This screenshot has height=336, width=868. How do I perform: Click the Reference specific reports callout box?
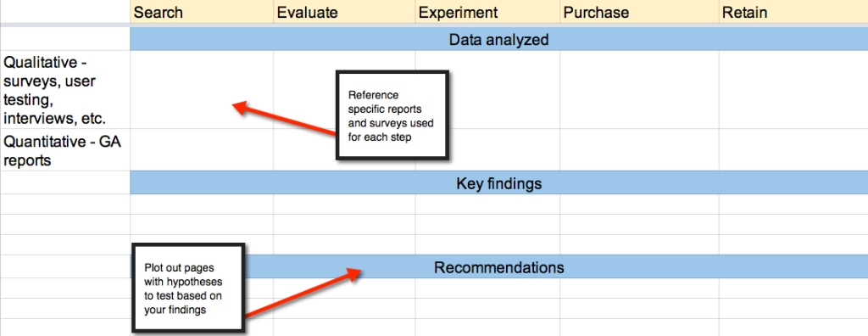(x=392, y=115)
